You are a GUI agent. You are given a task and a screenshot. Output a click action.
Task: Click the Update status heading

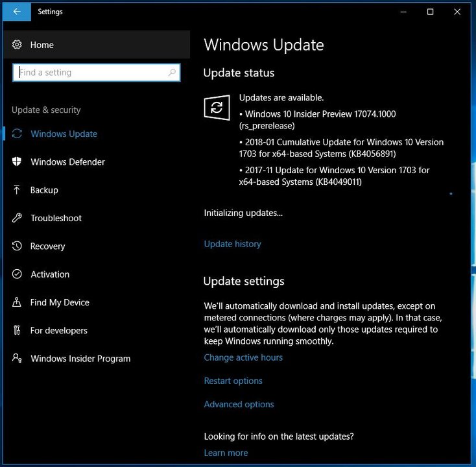point(239,73)
